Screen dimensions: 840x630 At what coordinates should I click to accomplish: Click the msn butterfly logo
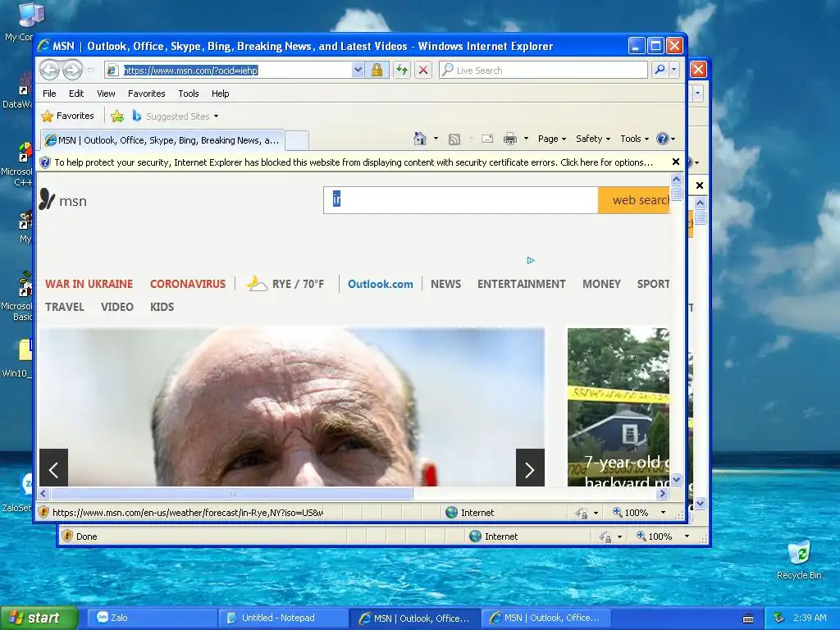tap(62, 200)
